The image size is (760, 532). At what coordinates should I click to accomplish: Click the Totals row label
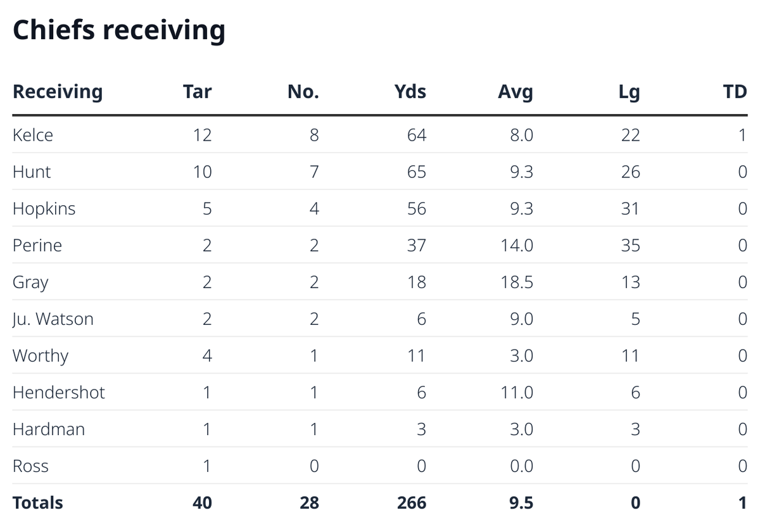38,503
